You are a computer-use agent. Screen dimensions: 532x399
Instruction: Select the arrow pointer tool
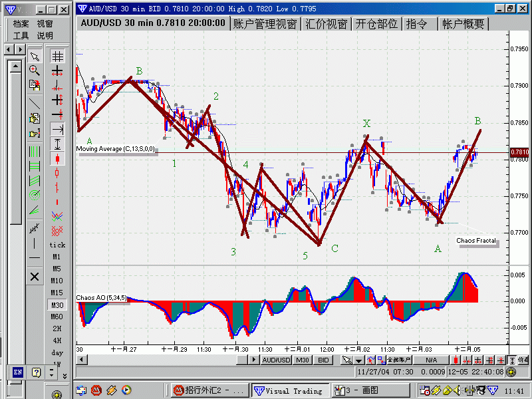click(35, 57)
